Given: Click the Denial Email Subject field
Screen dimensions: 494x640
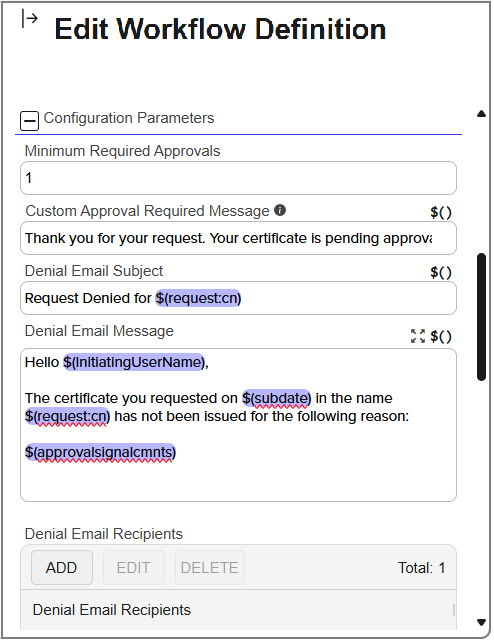Looking at the screenshot, I should (x=238, y=298).
